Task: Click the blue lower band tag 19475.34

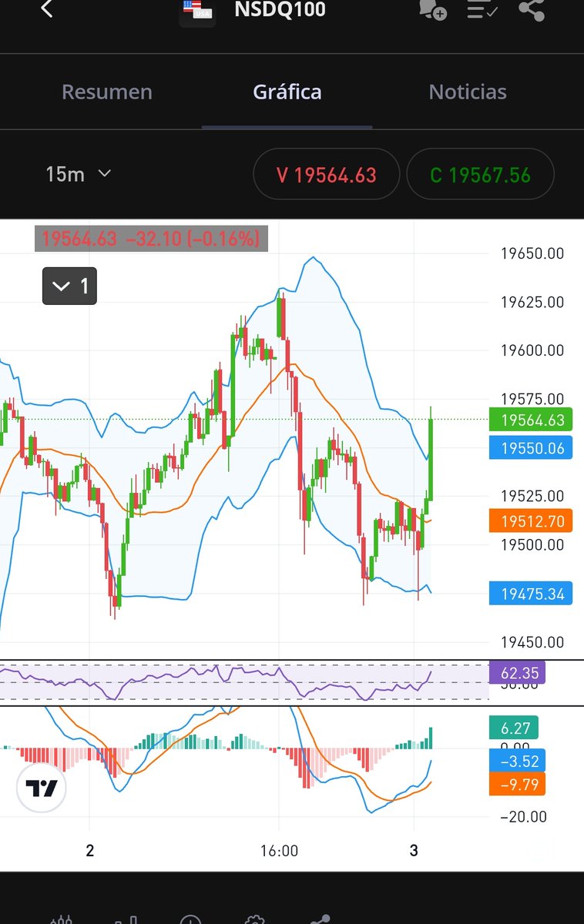Action: (x=531, y=594)
